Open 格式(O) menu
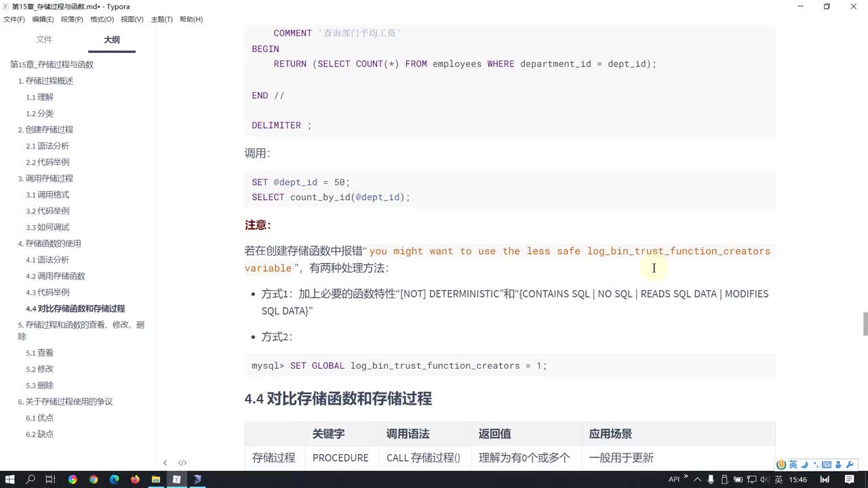 [102, 19]
